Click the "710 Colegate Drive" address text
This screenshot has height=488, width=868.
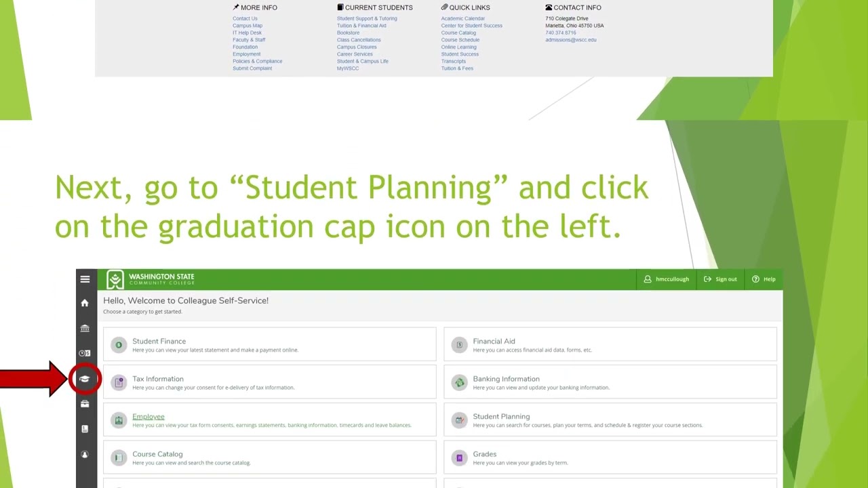pyautogui.click(x=567, y=18)
